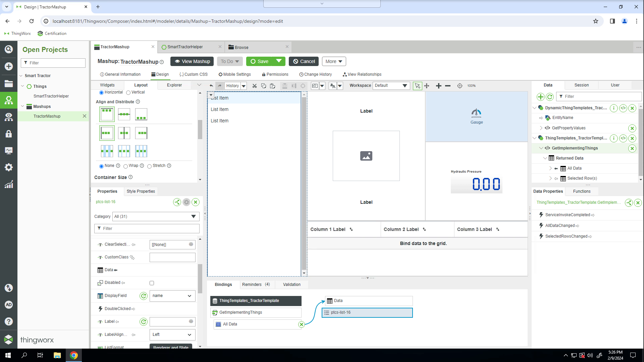Open Category All (31) dropdown
The image size is (644, 362).
tap(156, 217)
